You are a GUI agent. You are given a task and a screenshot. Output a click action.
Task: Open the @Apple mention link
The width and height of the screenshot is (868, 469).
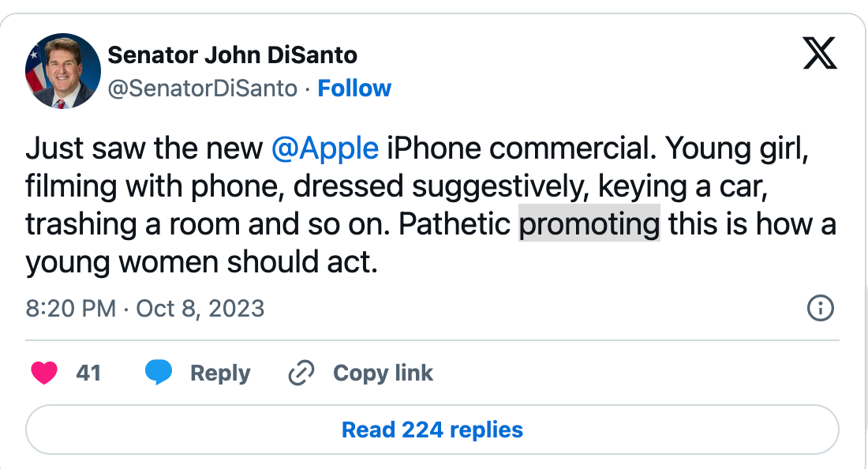tap(324, 149)
